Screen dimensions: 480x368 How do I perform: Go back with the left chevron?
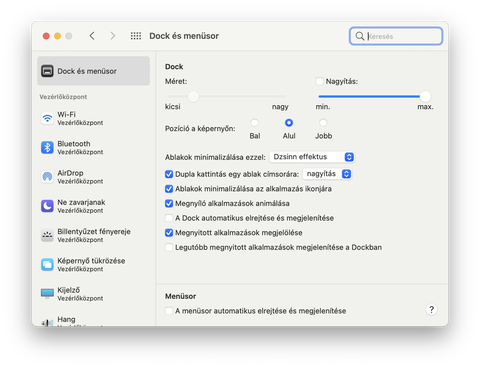(92, 36)
